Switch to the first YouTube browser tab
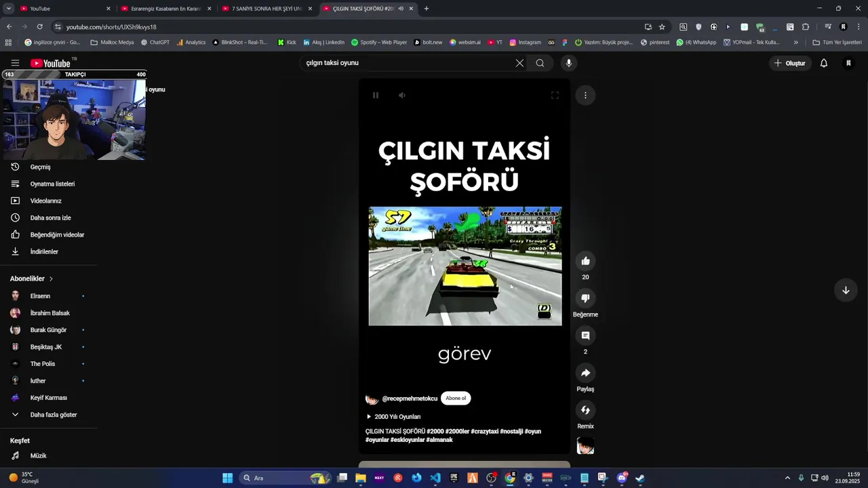Viewport: 868px width, 488px height. tap(64, 9)
